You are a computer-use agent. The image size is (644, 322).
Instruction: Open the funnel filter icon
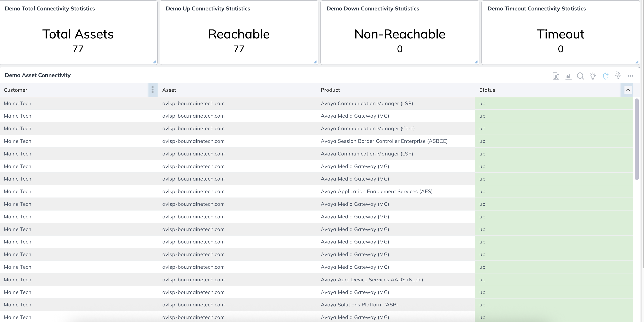point(618,76)
